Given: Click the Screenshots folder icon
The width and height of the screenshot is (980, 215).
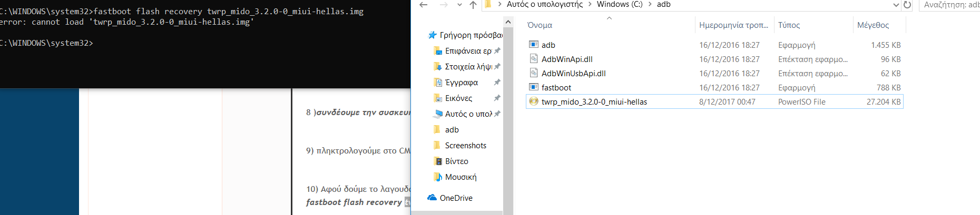Looking at the screenshot, I should 437,146.
